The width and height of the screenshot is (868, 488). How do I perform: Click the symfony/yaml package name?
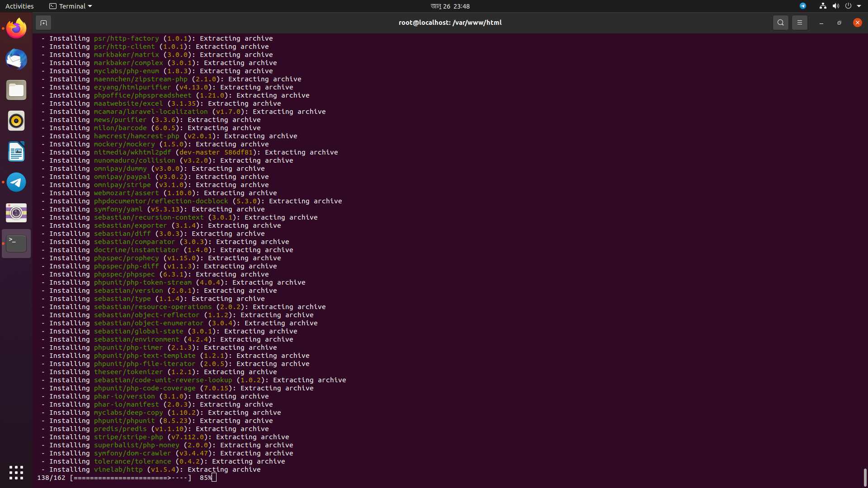118,209
